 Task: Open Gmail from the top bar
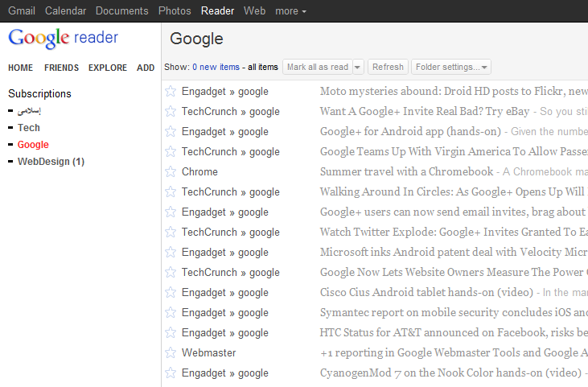(x=22, y=11)
